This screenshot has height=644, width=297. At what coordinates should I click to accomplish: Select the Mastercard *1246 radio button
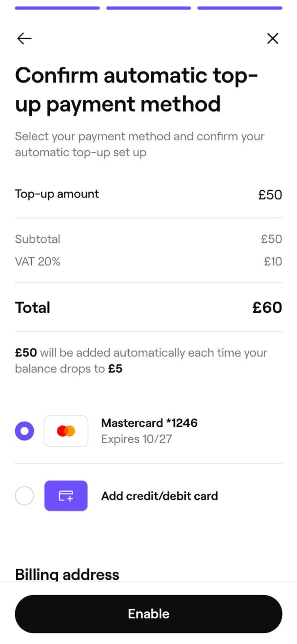pyautogui.click(x=25, y=431)
